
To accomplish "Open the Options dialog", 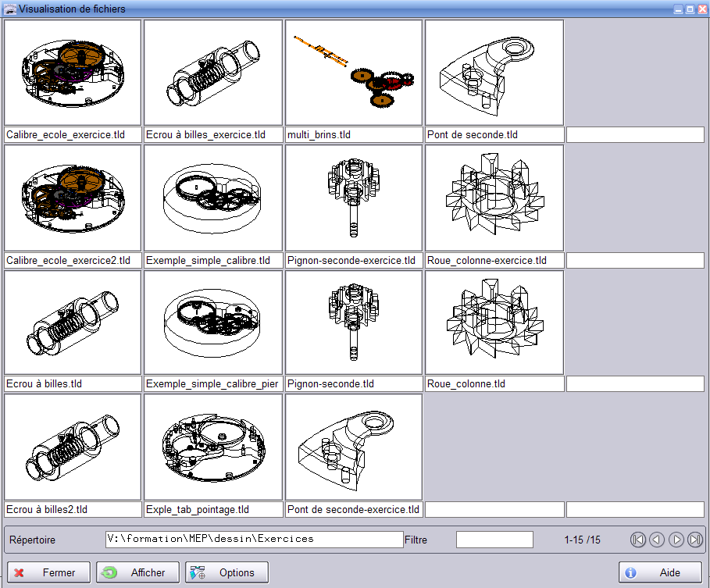I will coord(227,572).
